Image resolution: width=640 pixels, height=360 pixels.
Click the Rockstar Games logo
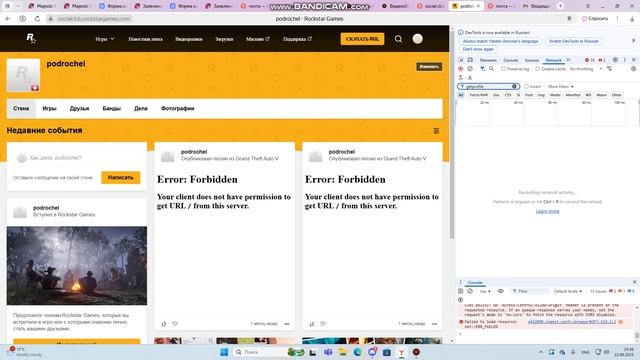(x=31, y=39)
